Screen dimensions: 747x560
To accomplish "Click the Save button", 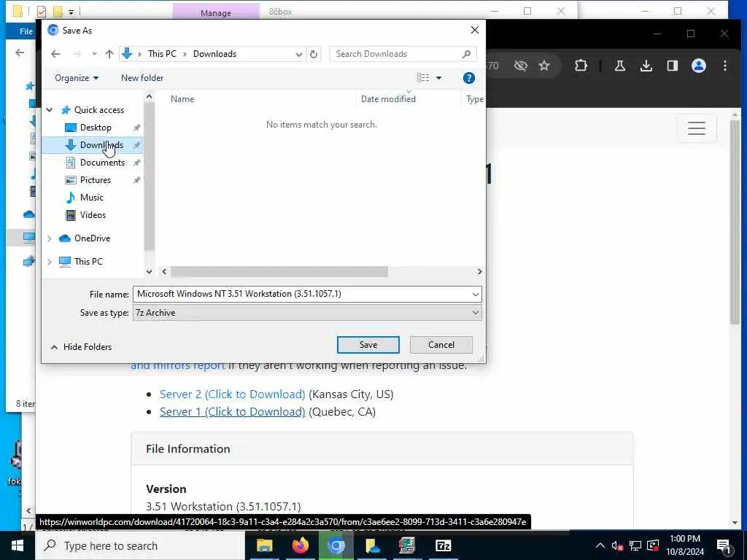I will pyautogui.click(x=368, y=345).
